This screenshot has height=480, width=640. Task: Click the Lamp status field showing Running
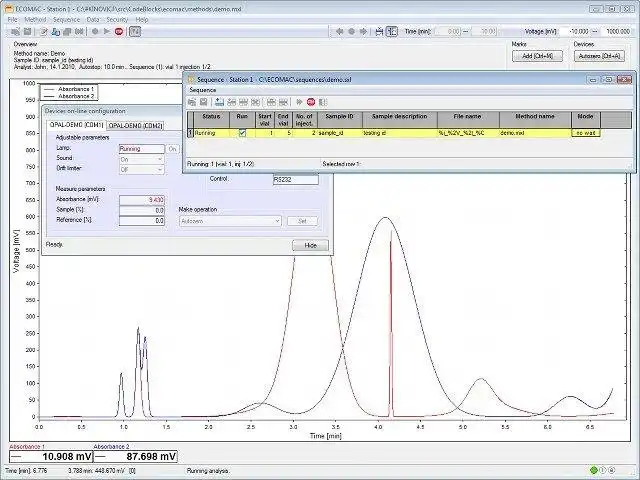coord(142,149)
